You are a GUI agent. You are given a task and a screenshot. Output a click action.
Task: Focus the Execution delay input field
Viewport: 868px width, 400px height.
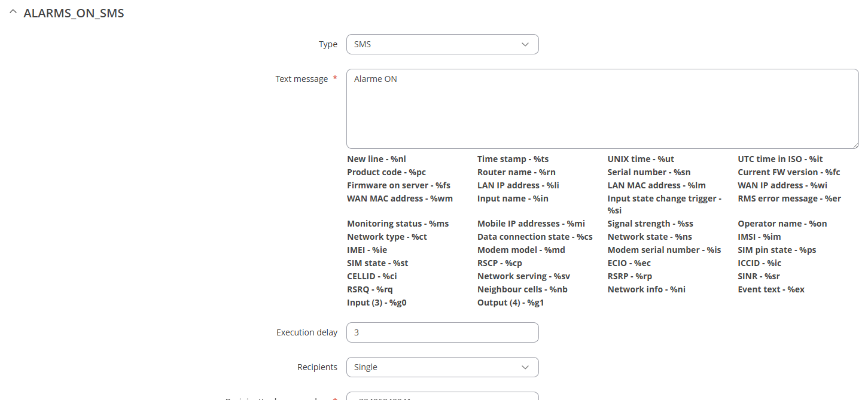point(442,332)
